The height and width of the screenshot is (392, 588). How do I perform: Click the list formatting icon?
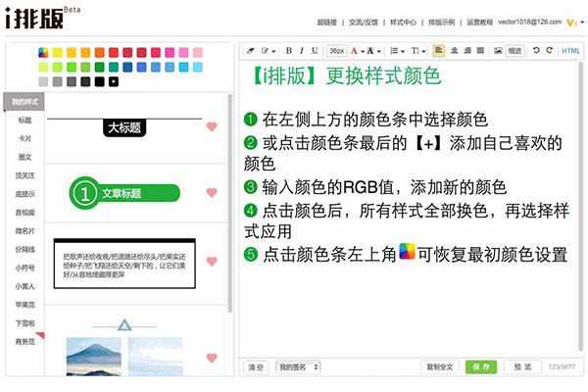[x=394, y=51]
